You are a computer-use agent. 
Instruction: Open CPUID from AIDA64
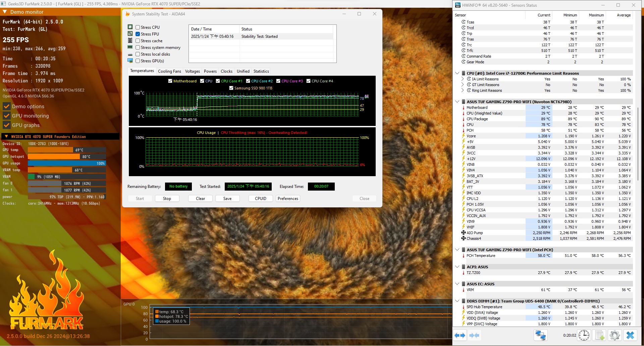pyautogui.click(x=261, y=199)
